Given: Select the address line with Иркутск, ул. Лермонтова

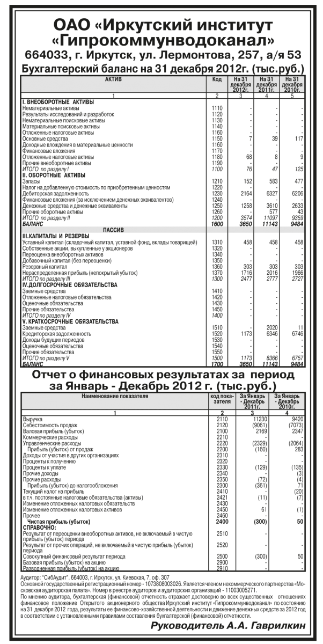Looking at the screenshot, I should (161, 55).
